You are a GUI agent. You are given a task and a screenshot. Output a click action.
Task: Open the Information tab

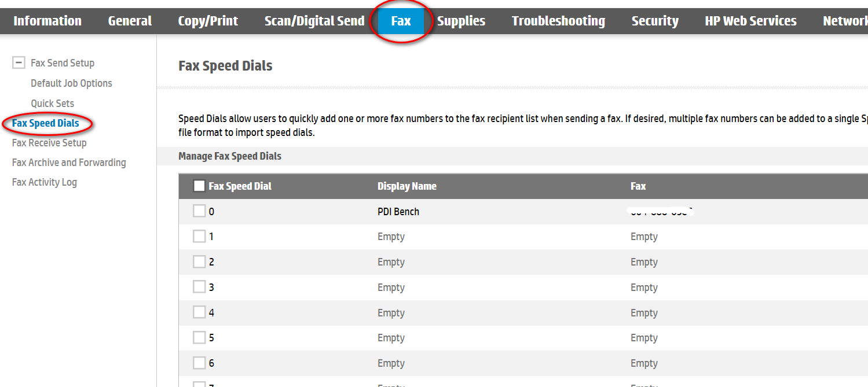47,21
